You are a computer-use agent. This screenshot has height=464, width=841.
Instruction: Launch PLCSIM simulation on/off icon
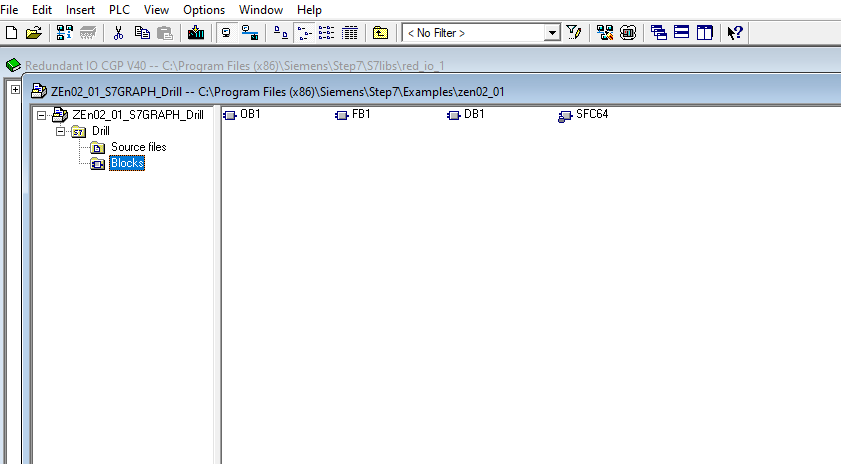pos(628,33)
